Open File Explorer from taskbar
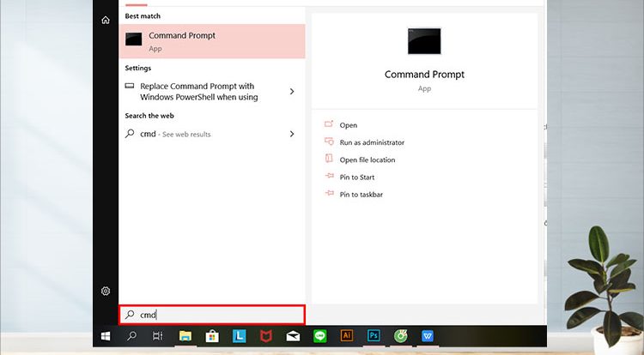Viewport: 644px width, 355px height. [185, 336]
